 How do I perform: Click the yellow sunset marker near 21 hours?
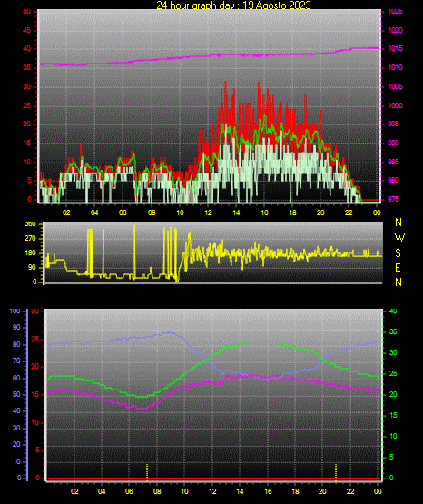click(336, 472)
